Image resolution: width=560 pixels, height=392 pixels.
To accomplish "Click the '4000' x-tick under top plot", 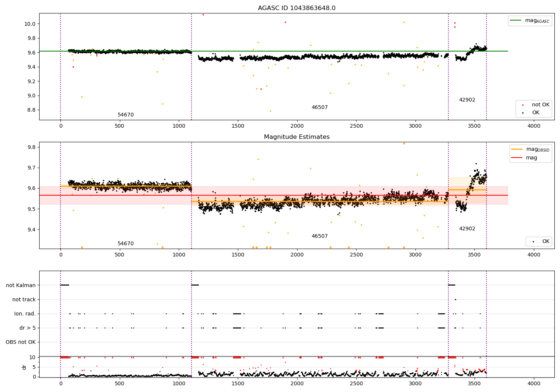I will tap(533, 126).
